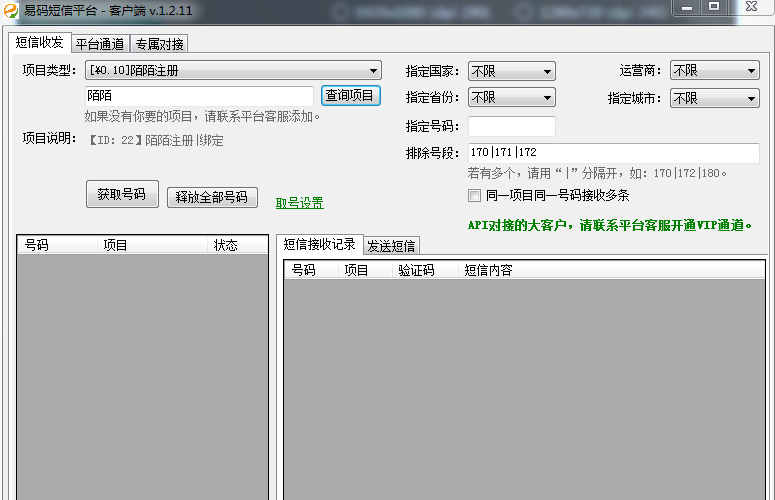Enable 同一项目同一号码接收多条 checkbox
The image size is (775, 500).
[474, 196]
